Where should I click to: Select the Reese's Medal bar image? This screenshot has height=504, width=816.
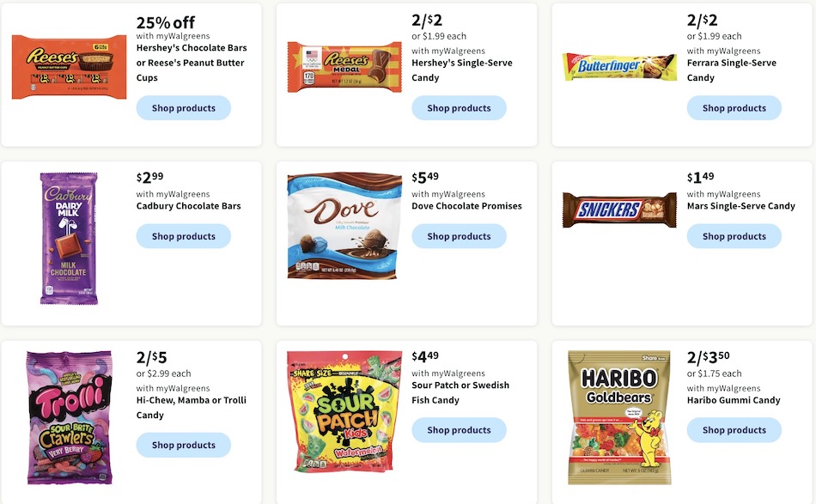[344, 66]
